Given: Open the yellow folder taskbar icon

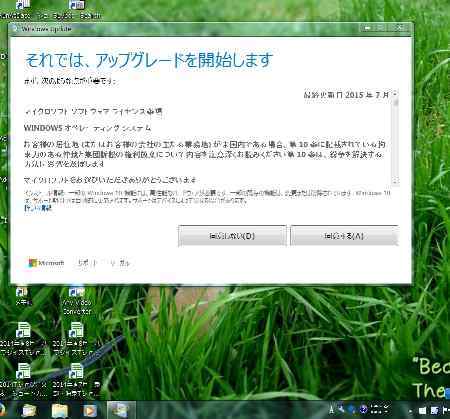Looking at the screenshot, I should tap(60, 410).
